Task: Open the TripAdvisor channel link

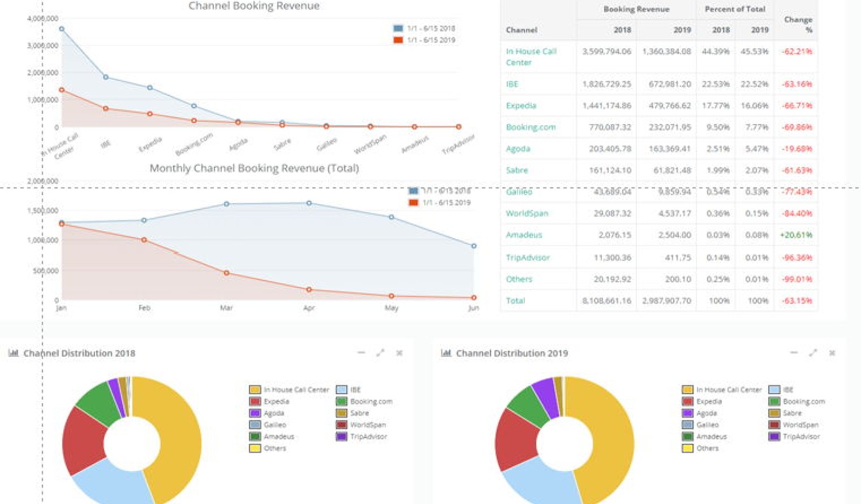Action: pos(528,258)
